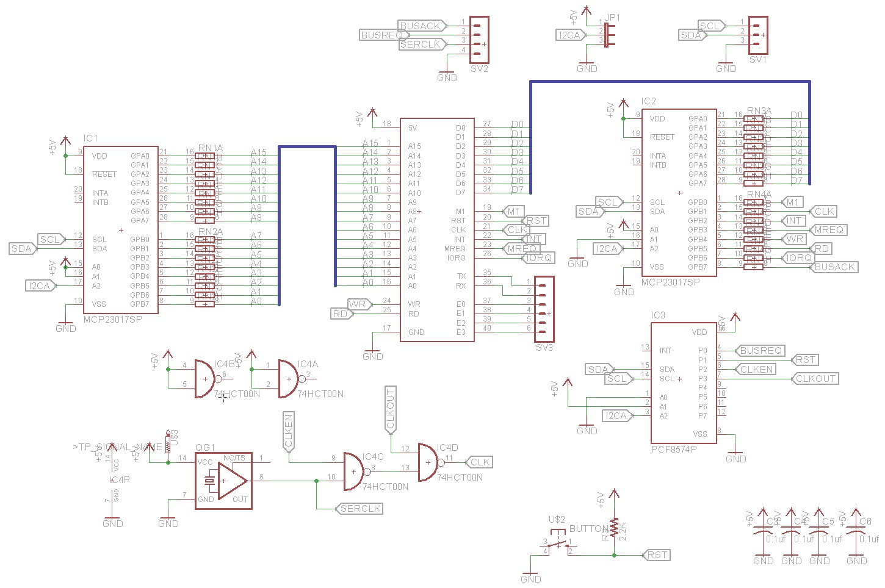This screenshot has width=885, height=588.
Task: Click the CLKOUT label on IC3 P3
Action: click(x=814, y=378)
